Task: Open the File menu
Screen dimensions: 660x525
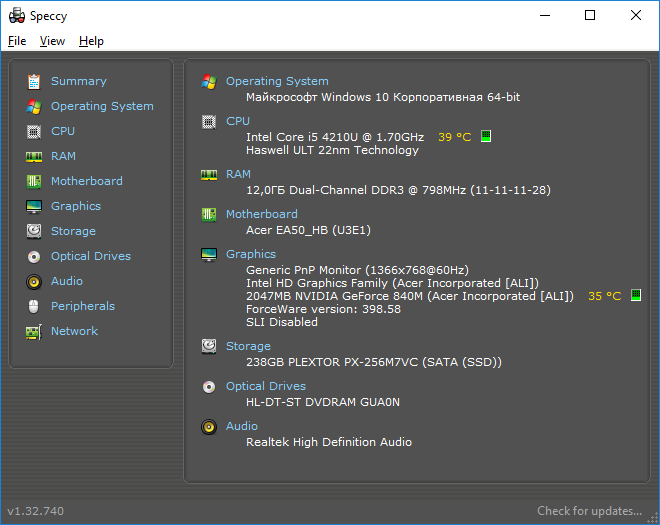Action: pyautogui.click(x=17, y=41)
